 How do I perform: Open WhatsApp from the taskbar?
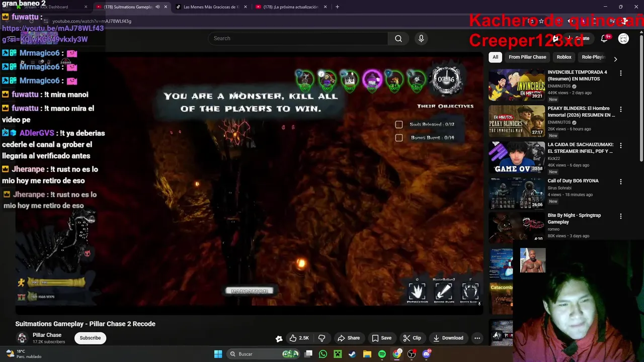pyautogui.click(x=323, y=354)
